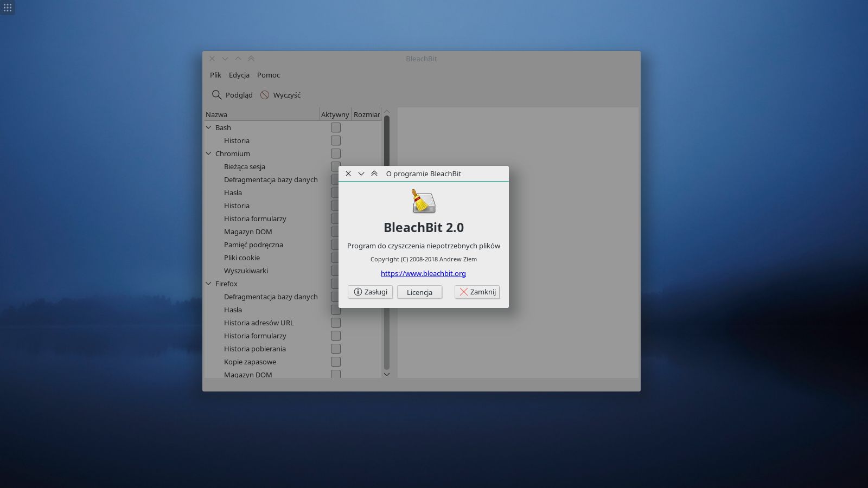
Task: Select the Historia row under Bash
Action: pyautogui.click(x=237, y=140)
